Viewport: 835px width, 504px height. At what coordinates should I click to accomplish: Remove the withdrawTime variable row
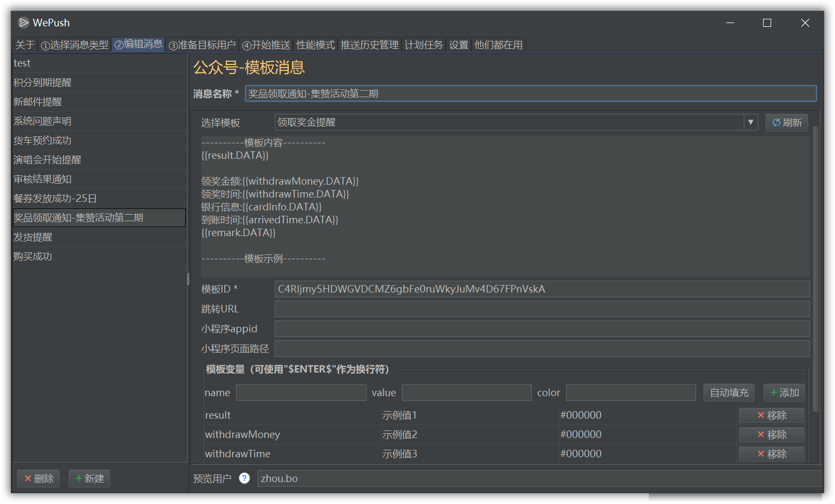[x=771, y=454]
